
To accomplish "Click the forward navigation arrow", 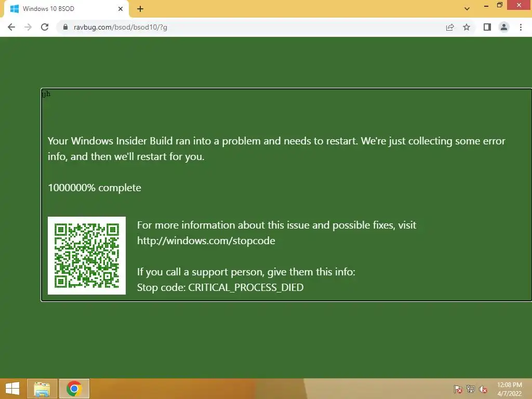I will pos(28,27).
